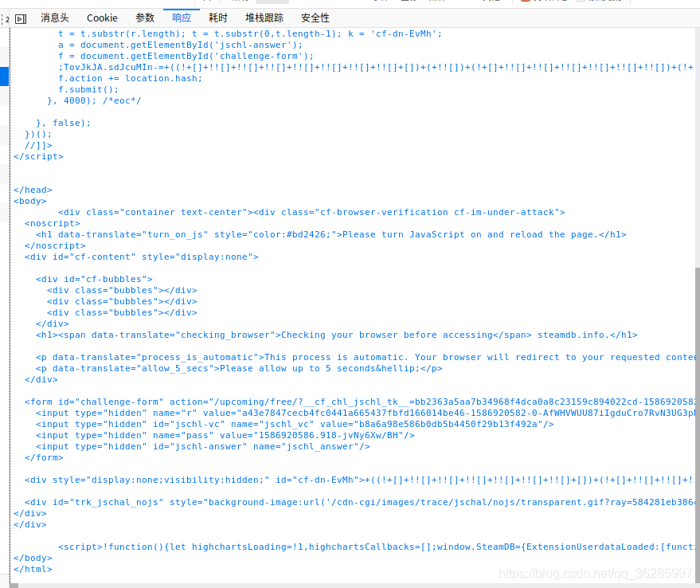Click the hidden input named 'pass' line
This screenshot has height=588, width=700.
pyautogui.click(x=225, y=436)
